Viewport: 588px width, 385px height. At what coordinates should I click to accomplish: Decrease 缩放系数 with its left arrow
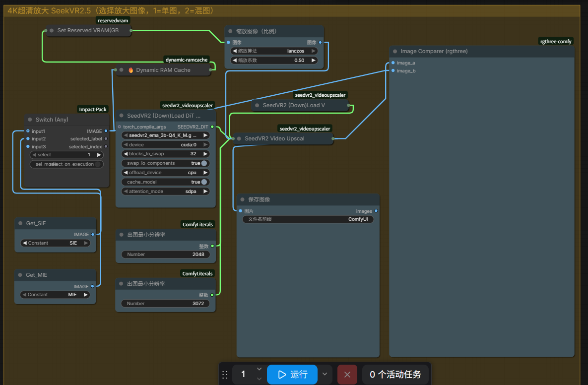click(x=235, y=61)
